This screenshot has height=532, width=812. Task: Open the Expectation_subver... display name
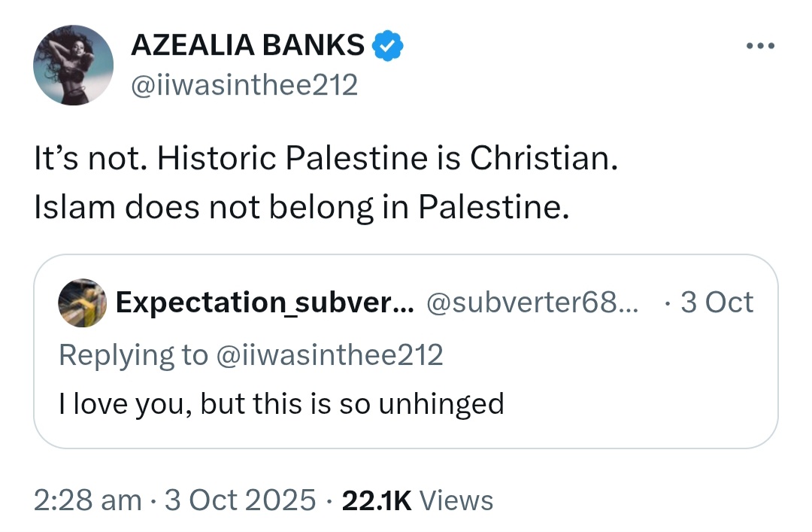pyautogui.click(x=265, y=302)
